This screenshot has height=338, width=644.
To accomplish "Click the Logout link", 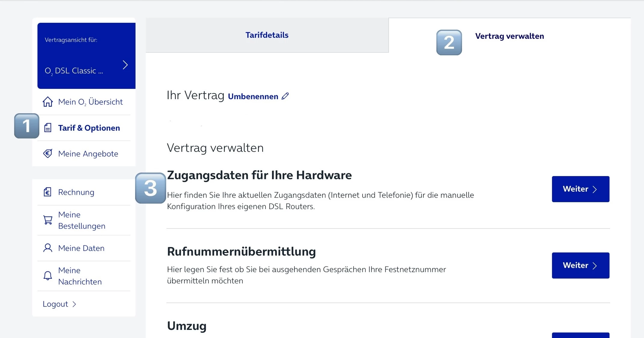I will pos(56,304).
